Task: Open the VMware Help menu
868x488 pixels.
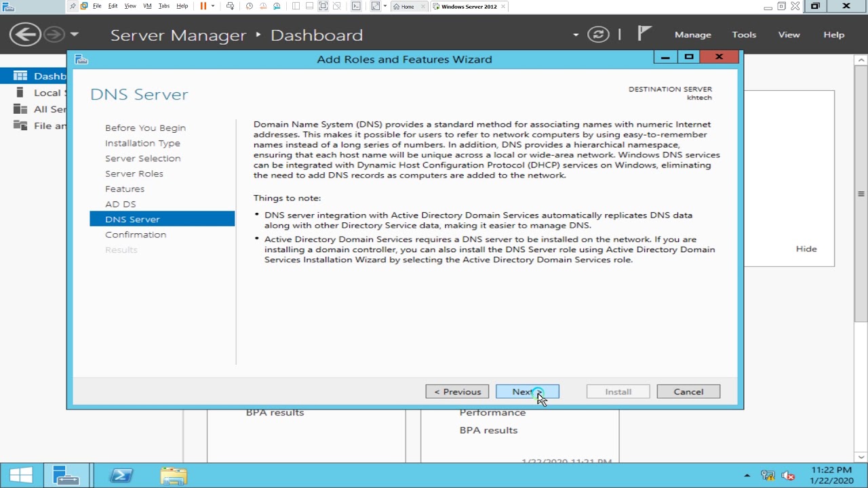Action: (x=182, y=6)
